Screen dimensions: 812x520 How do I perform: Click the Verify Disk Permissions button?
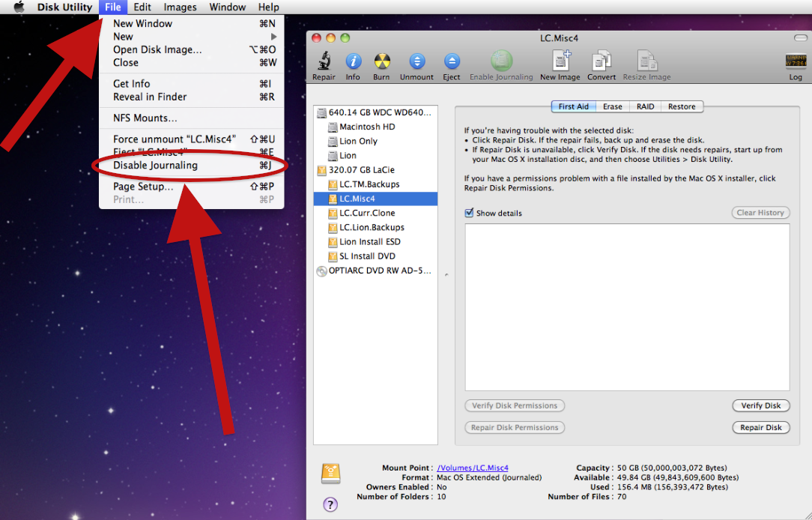coord(515,405)
